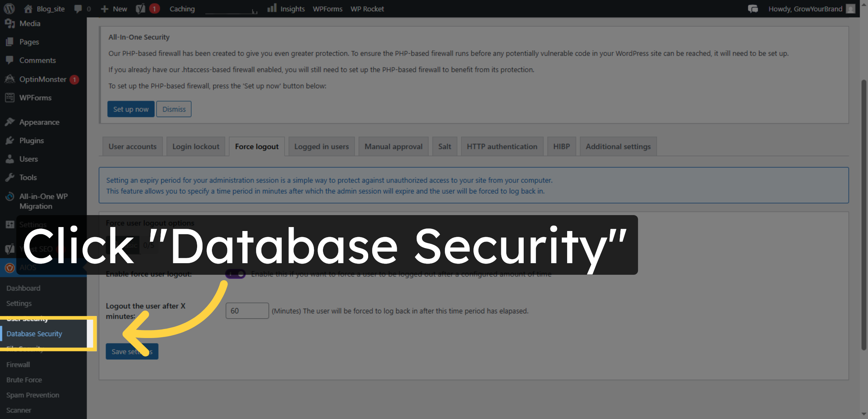Click the Users icon in the sidebar
Viewport: 868px width, 419px height.
pos(10,159)
